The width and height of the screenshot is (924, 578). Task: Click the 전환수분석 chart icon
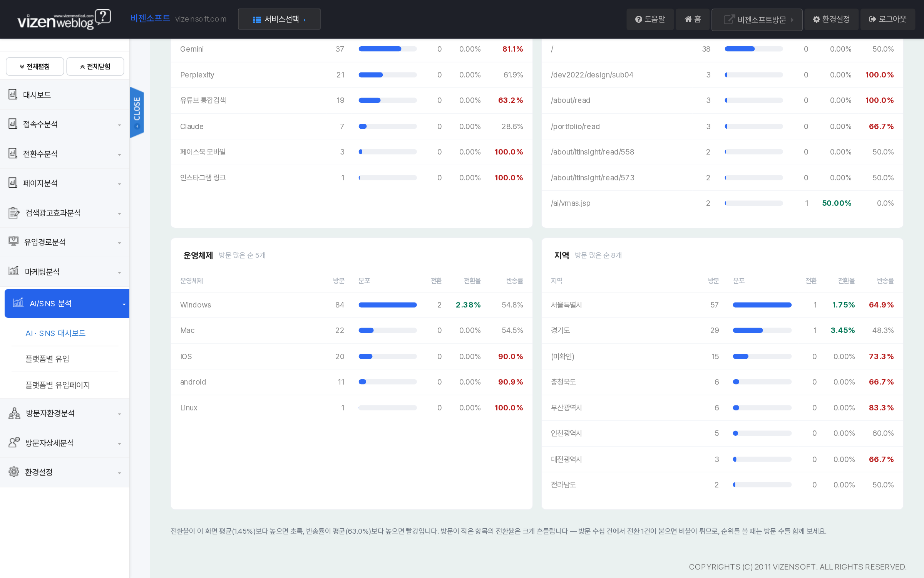coord(13,153)
